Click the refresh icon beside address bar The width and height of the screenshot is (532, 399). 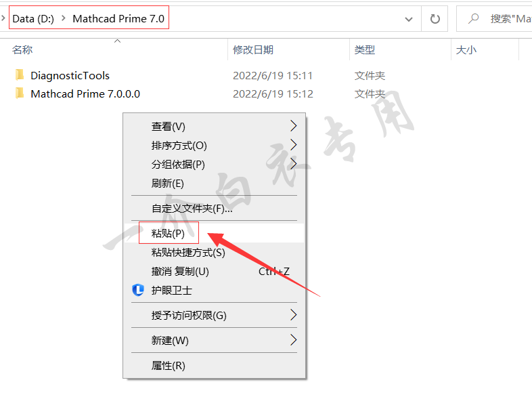coord(435,19)
